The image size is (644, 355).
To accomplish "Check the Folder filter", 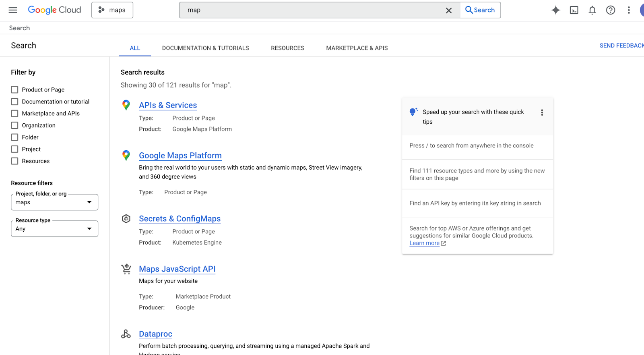I will click(x=15, y=137).
